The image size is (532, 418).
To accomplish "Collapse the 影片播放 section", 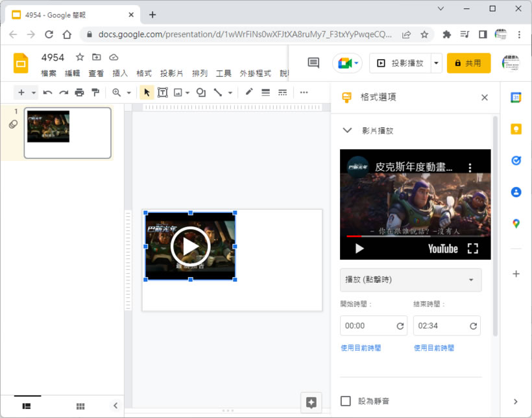I will tap(347, 130).
